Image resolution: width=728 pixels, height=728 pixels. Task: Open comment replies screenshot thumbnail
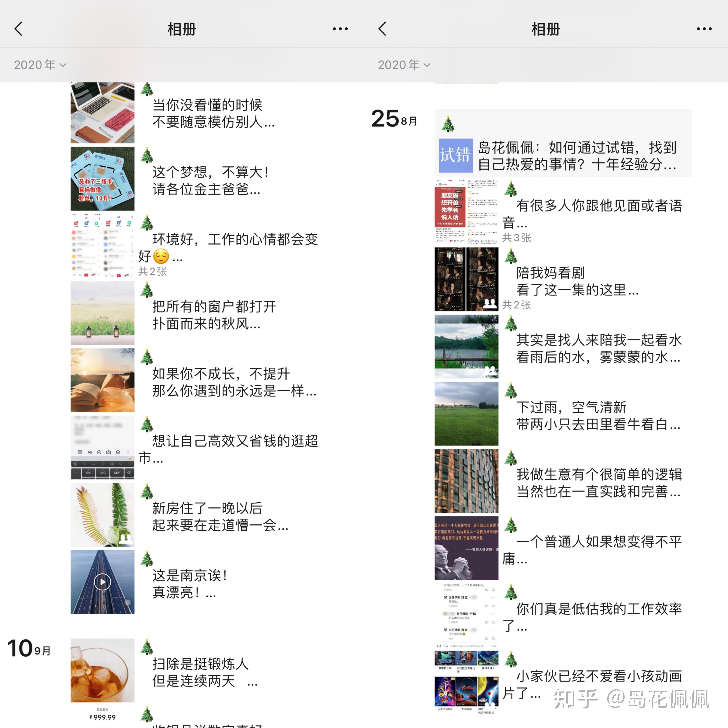[x=466, y=615]
